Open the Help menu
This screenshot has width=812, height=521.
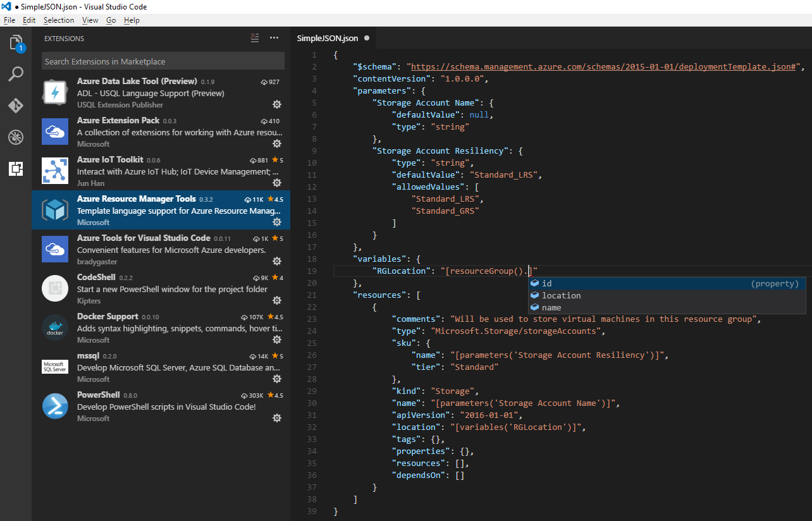point(132,20)
